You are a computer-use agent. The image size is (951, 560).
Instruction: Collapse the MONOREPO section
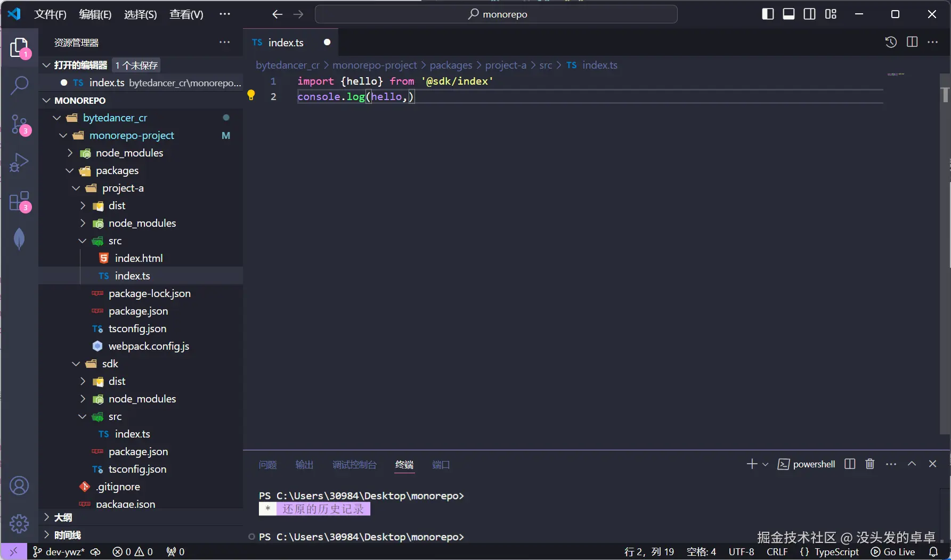(47, 100)
